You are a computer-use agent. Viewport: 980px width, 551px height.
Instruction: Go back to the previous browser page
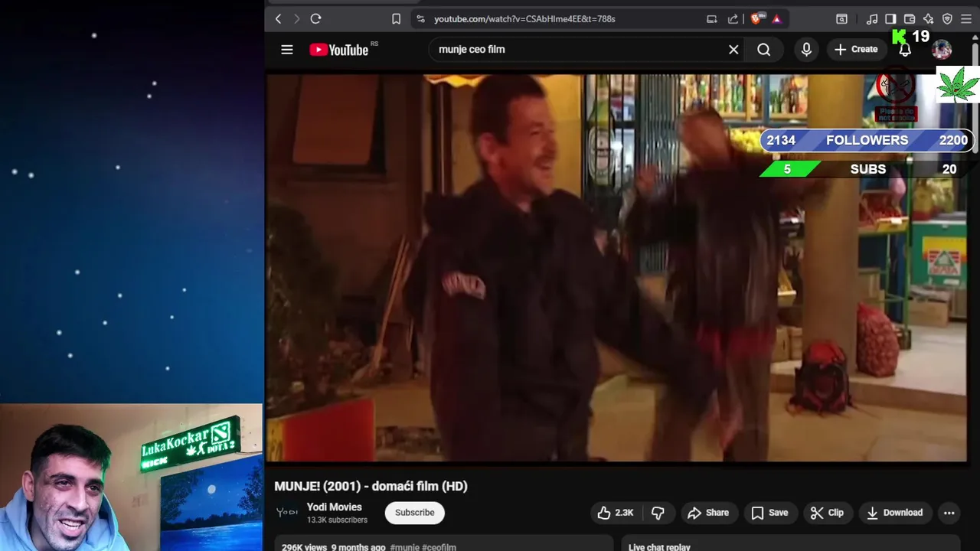click(279, 19)
